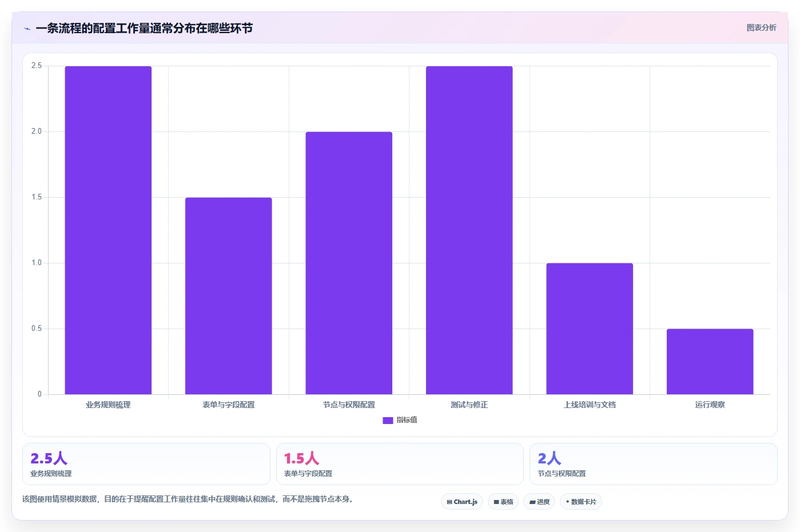
Task: Click the 2.0 y-axis tick label
Action: [x=37, y=131]
